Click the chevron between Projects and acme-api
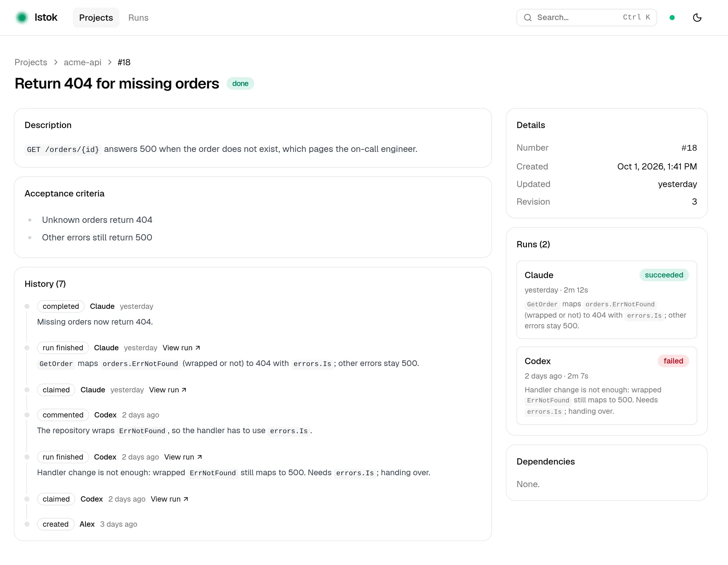 (56, 62)
